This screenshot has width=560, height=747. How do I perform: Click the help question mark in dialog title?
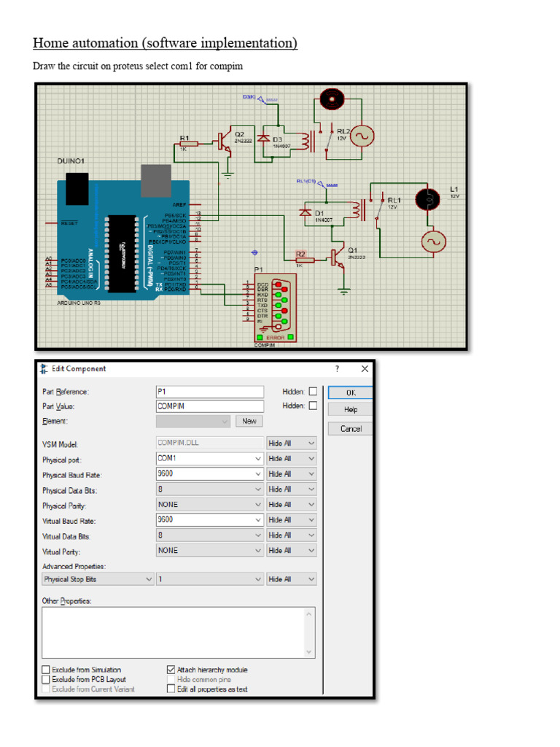pos(337,368)
